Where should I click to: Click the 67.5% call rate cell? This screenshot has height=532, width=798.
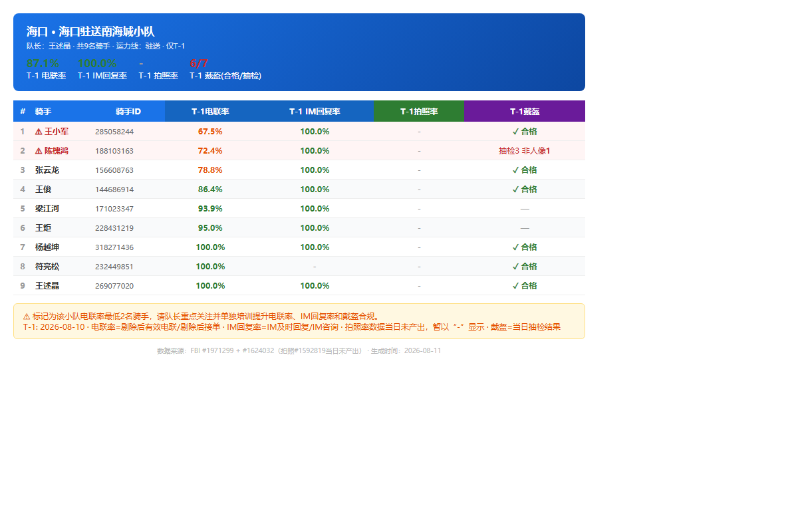pos(210,132)
